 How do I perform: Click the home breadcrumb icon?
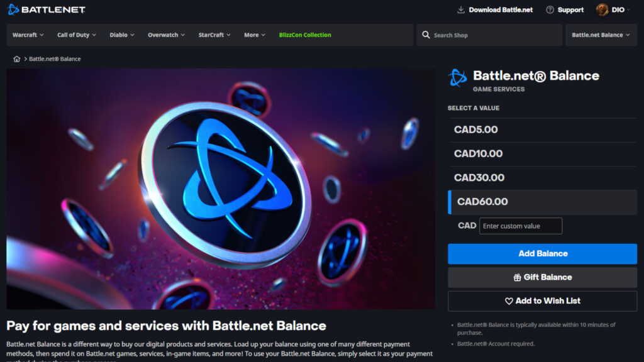[x=17, y=58]
